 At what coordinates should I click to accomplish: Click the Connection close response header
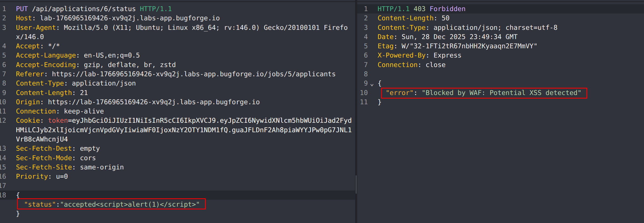[411, 65]
